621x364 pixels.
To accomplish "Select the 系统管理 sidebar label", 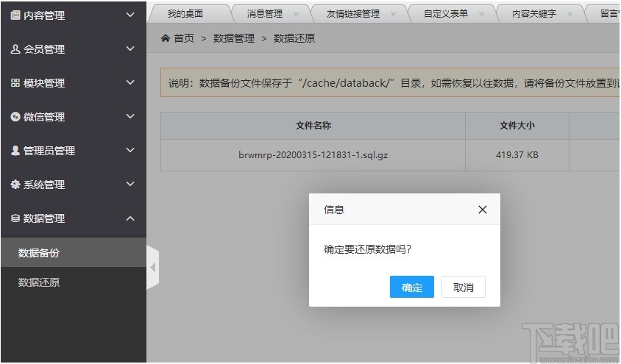I will (x=44, y=185).
